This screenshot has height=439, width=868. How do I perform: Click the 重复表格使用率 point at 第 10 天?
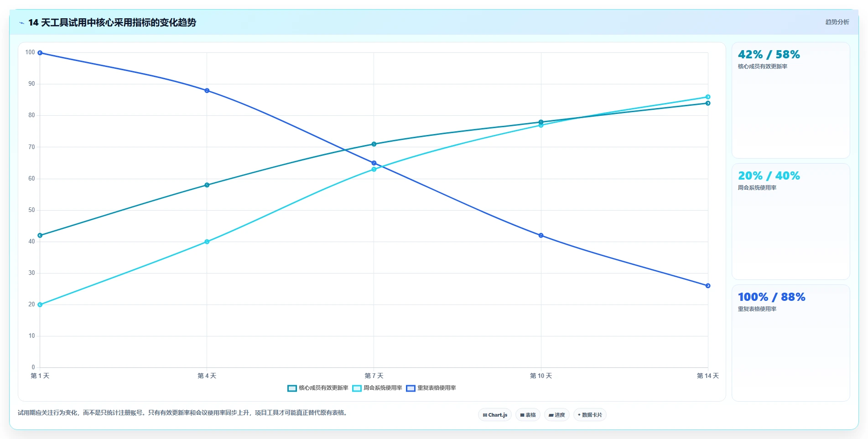(x=541, y=236)
